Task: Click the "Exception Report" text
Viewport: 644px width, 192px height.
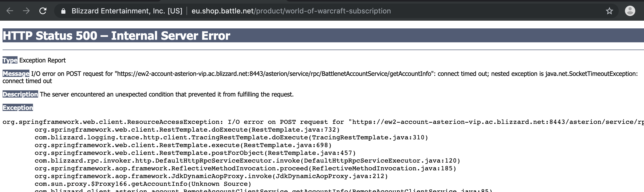Action: (43, 60)
